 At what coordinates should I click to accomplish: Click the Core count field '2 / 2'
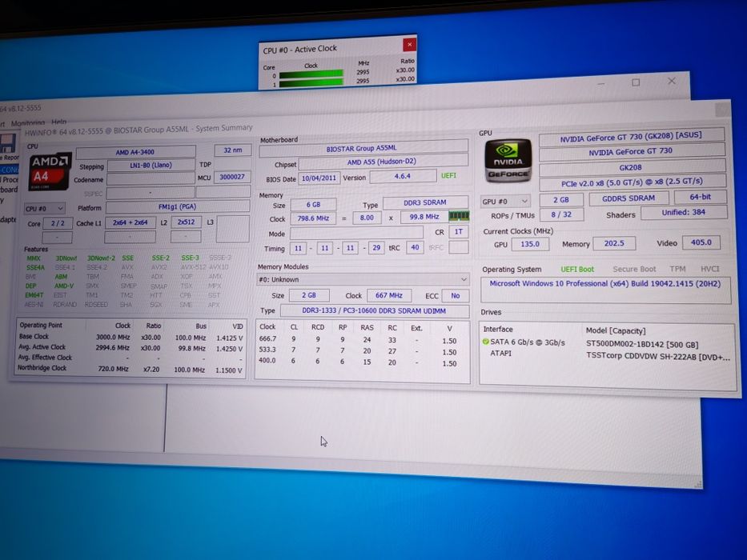pos(58,223)
